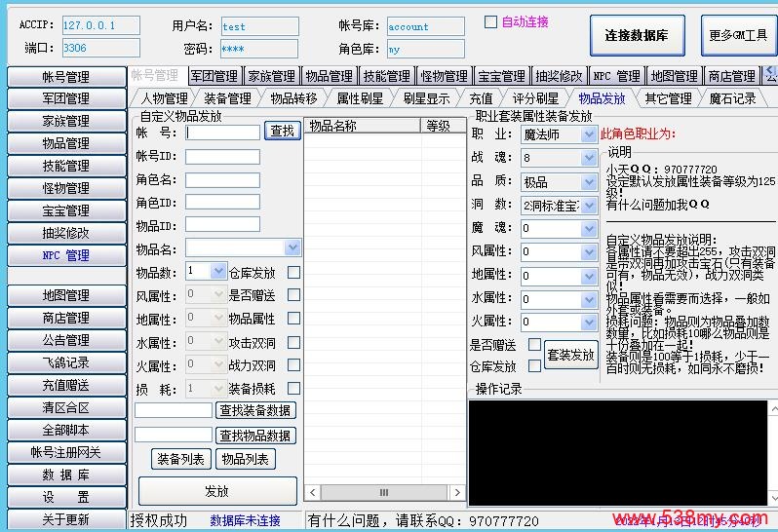Screen dimensions: 778x532
Task: Click the right arrow of item list scrollbar
Action: coord(457,492)
